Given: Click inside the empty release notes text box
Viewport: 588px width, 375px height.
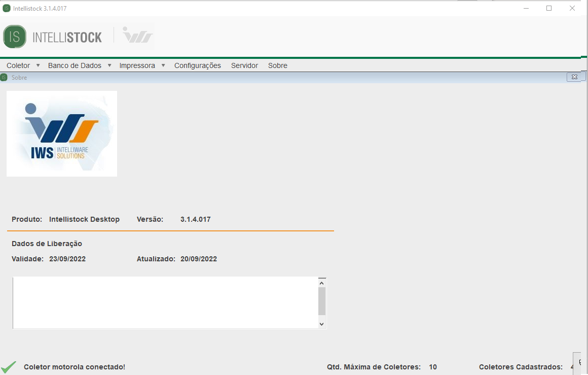Looking at the screenshot, I should 165,302.
